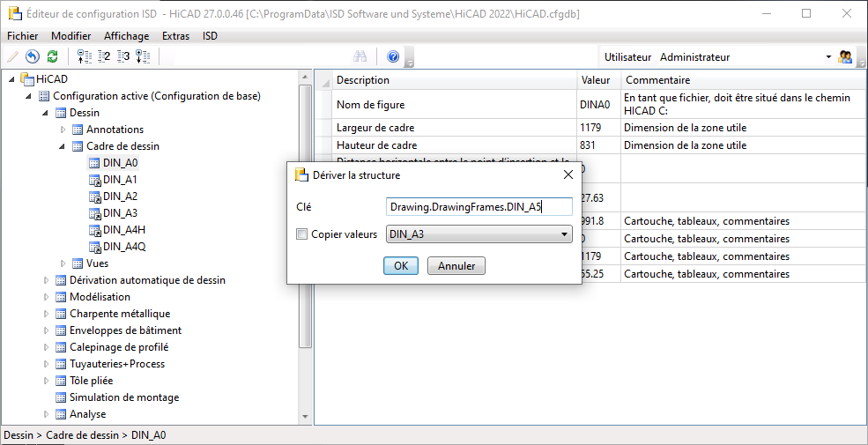Image resolution: width=868 pixels, height=445 pixels.
Task: Click the tree scrollbar up arrow
Action: click(x=305, y=77)
